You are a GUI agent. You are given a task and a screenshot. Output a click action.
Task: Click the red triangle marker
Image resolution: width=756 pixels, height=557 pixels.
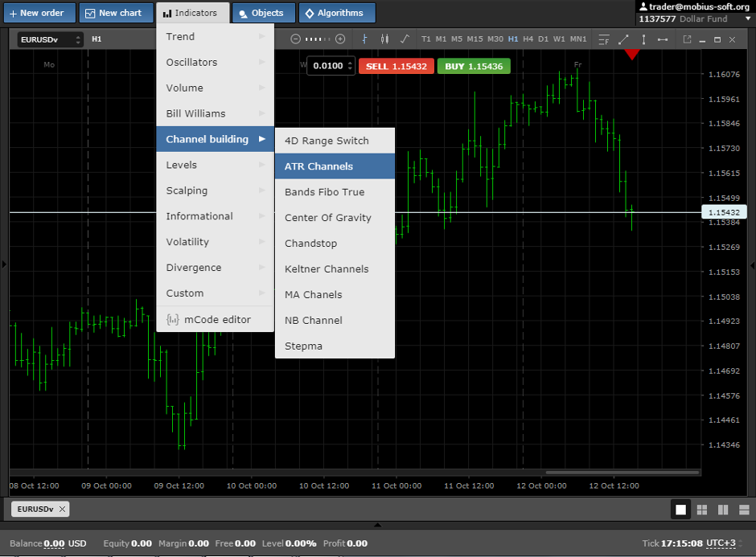point(631,55)
